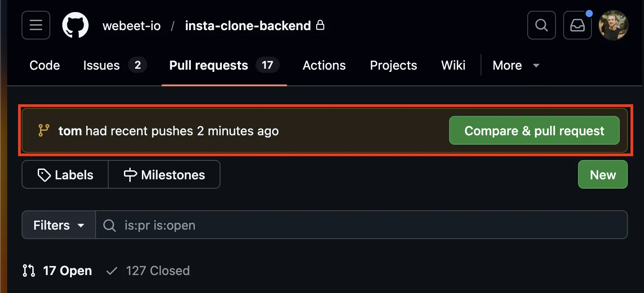Viewport: 644px width, 293px height.
Task: Open the Issues tab
Action: click(101, 65)
